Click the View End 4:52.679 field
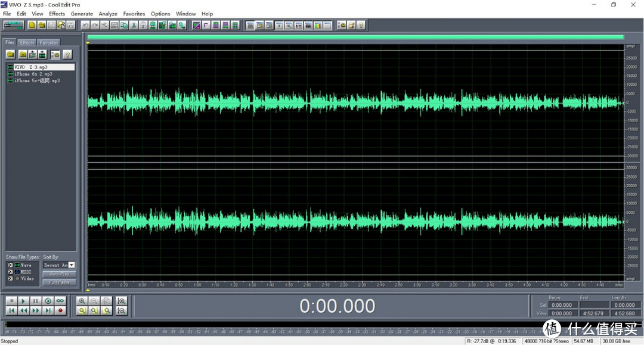 (594, 313)
